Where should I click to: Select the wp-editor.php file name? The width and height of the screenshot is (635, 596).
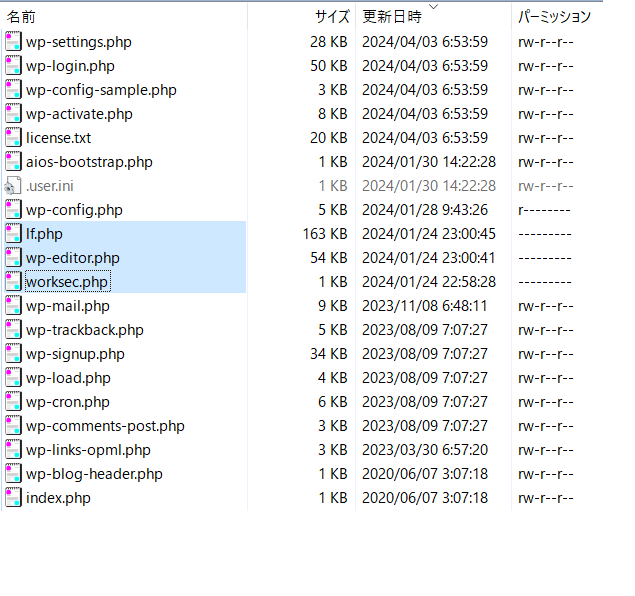pyautogui.click(x=73, y=258)
